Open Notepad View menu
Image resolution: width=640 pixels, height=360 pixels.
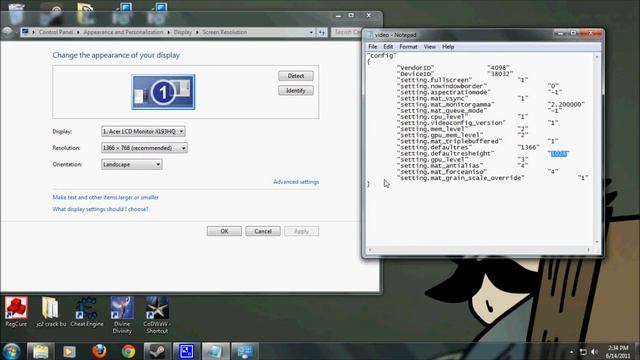(429, 47)
